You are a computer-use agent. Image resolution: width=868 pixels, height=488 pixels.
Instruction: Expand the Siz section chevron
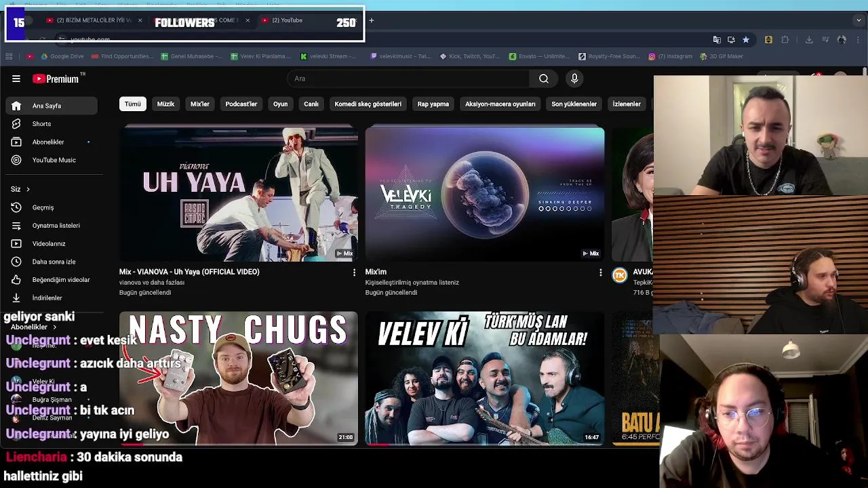point(28,189)
